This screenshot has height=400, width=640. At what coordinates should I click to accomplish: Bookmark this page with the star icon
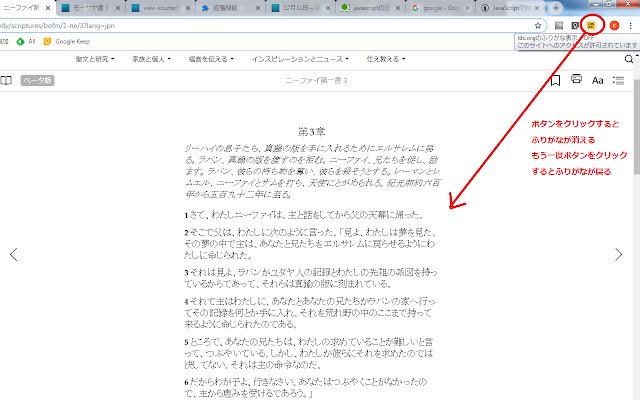(538, 26)
